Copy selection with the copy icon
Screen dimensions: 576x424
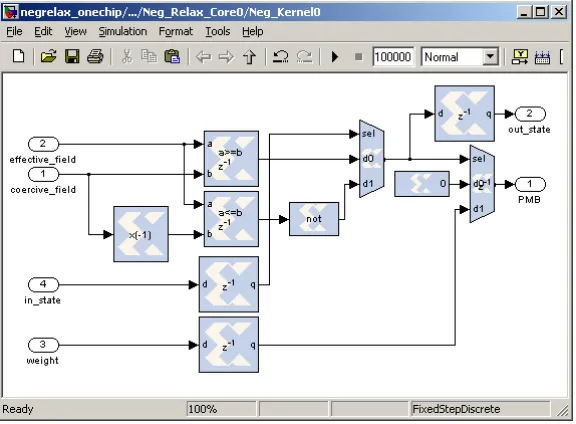tap(149, 57)
